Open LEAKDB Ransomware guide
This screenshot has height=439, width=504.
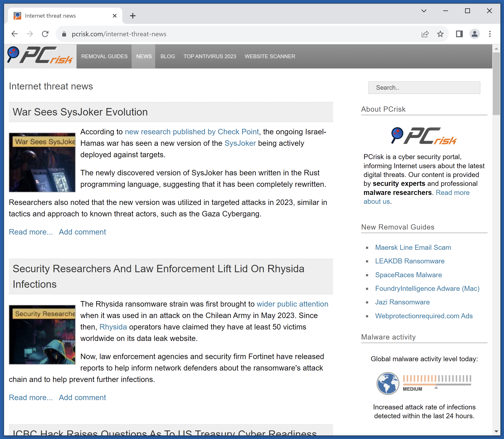coord(410,261)
